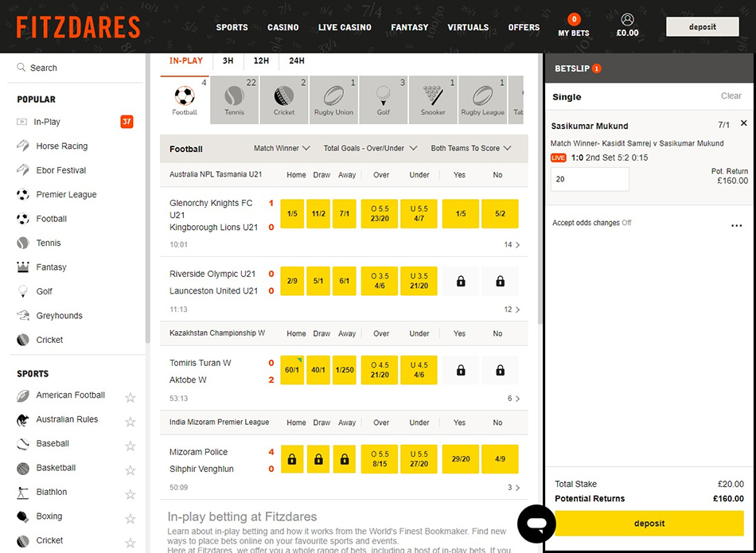The image size is (756, 553).
Task: Favourite Biathlon with the star
Action: click(x=131, y=494)
